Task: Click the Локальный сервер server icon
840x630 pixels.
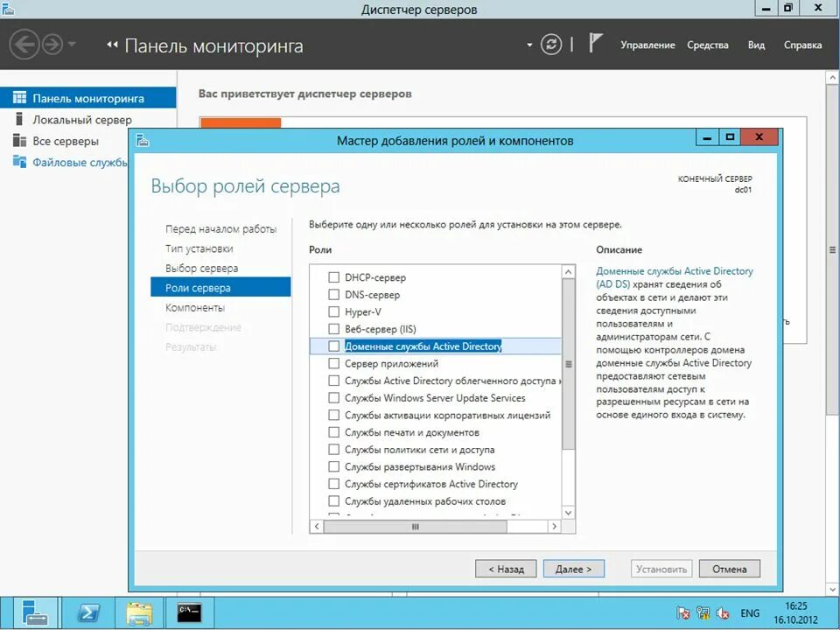Action: tap(19, 118)
